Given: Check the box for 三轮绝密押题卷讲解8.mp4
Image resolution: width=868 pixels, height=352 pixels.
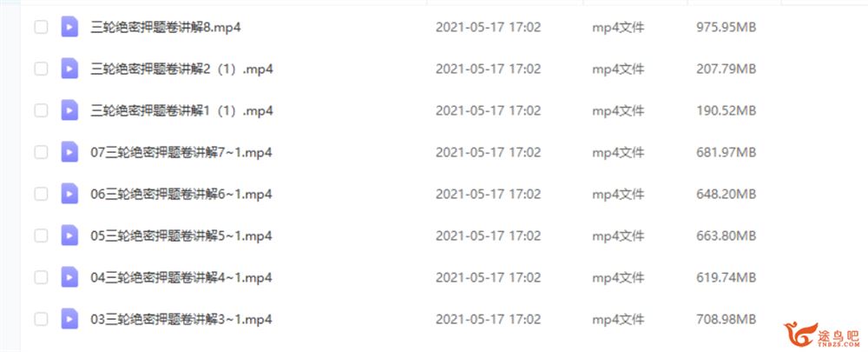Looking at the screenshot, I should tap(41, 27).
